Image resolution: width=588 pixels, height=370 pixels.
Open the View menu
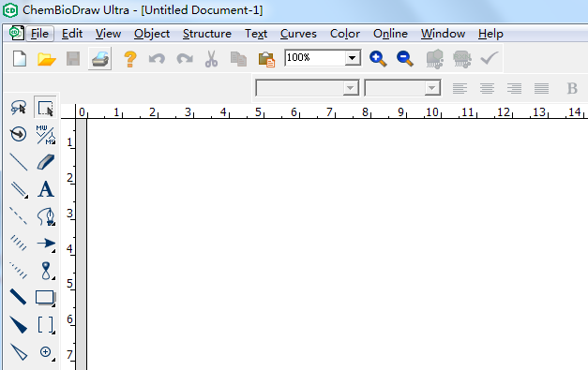(108, 34)
